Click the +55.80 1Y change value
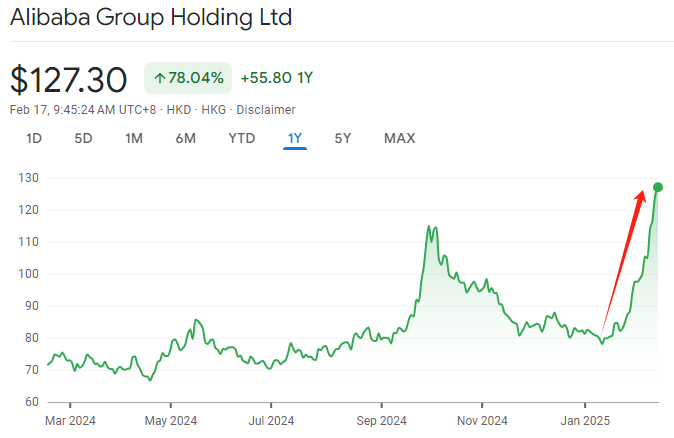 276,79
